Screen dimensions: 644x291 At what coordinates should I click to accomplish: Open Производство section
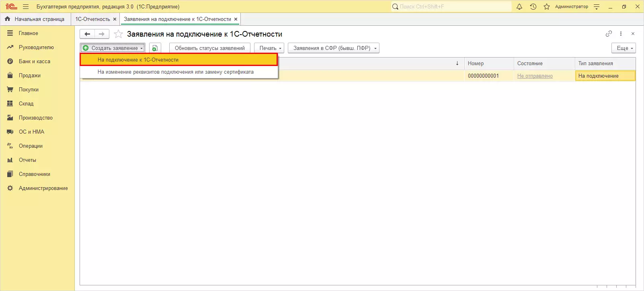point(35,118)
